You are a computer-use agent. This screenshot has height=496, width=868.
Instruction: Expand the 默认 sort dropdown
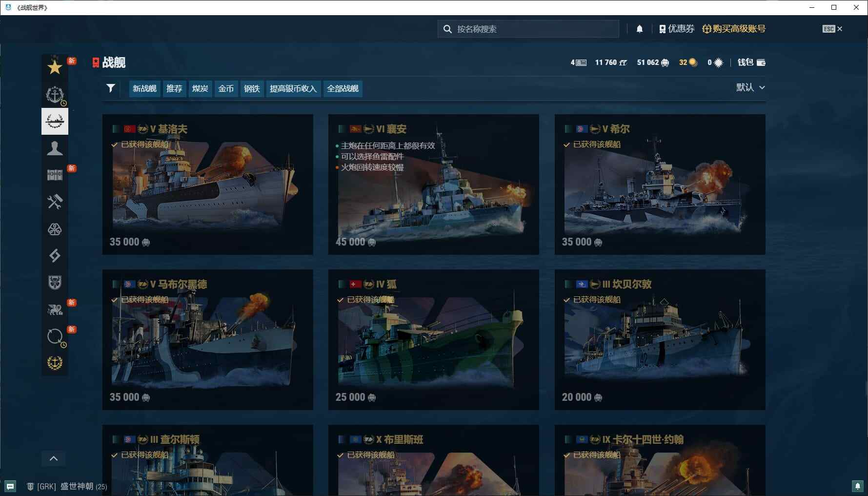tap(750, 87)
